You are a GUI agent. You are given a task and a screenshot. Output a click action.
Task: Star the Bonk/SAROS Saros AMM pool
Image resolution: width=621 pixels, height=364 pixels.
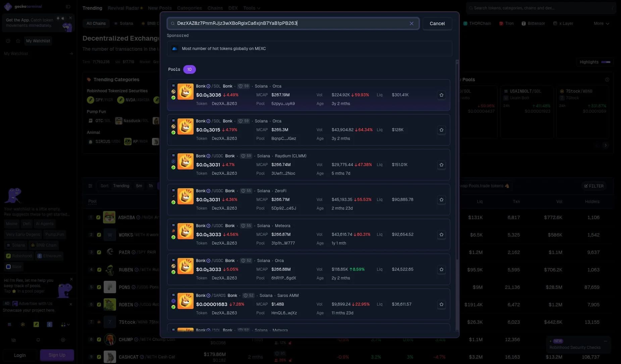coord(441,304)
